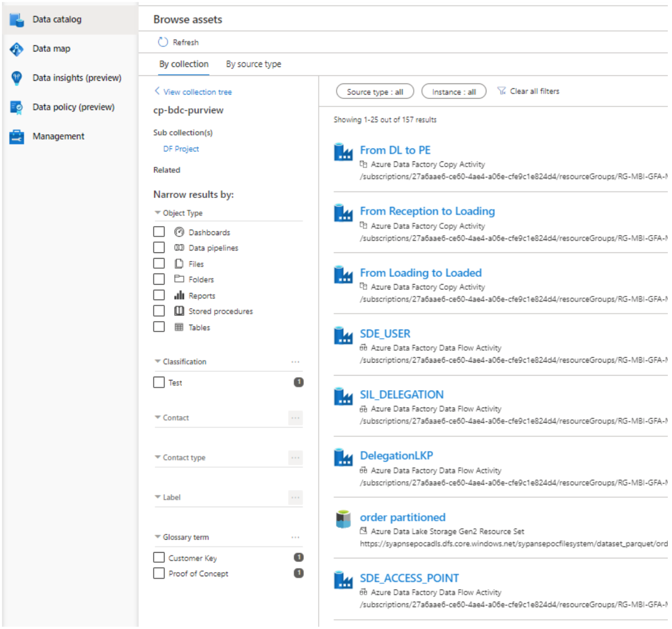Check the Tables filter checkbox

tap(159, 327)
